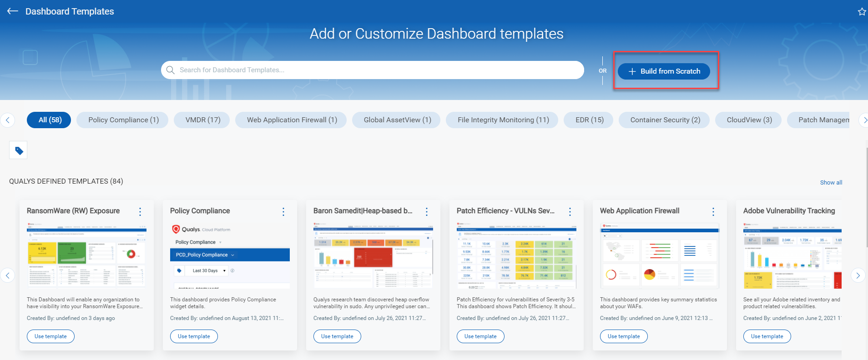Select the Patch Management tab
The width and height of the screenshot is (868, 360).
tap(819, 120)
